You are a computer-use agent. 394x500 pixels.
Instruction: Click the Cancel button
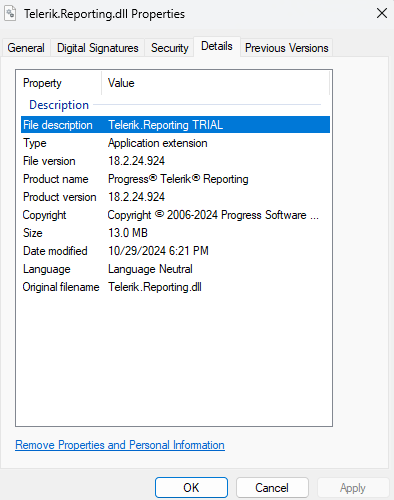272,488
